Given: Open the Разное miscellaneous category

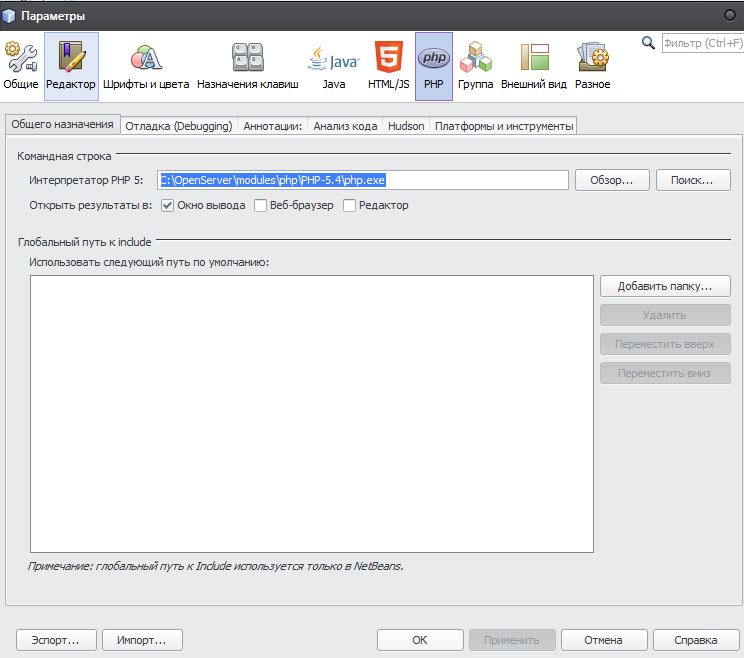Looking at the screenshot, I should [592, 66].
